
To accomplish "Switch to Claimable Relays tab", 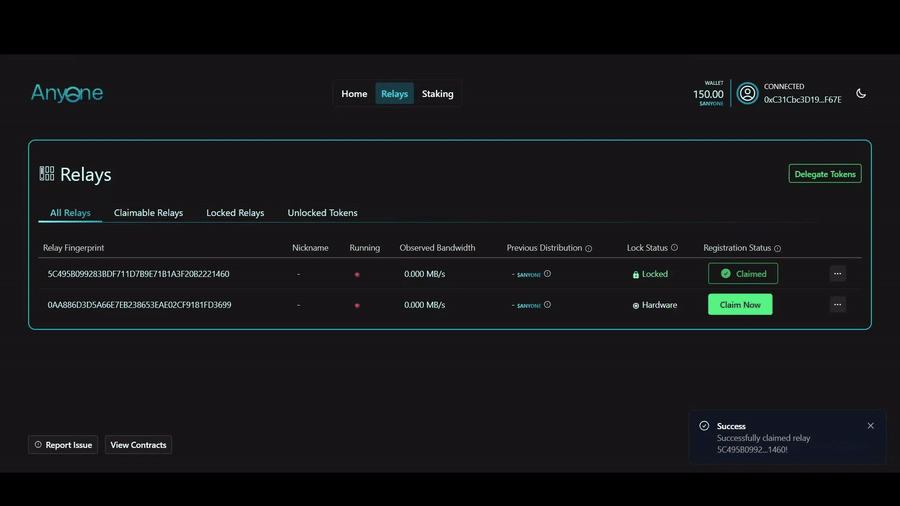I will (148, 213).
